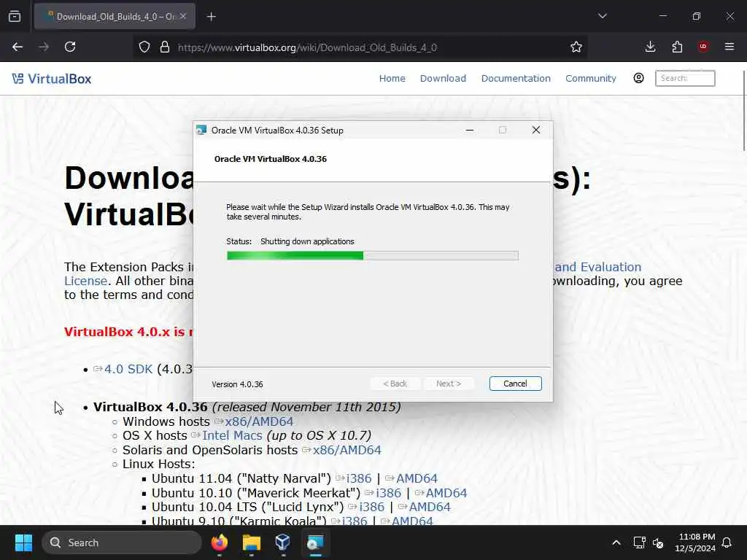Go to the Home navigation link
Viewport: 747px width, 560px height.
pyautogui.click(x=392, y=78)
